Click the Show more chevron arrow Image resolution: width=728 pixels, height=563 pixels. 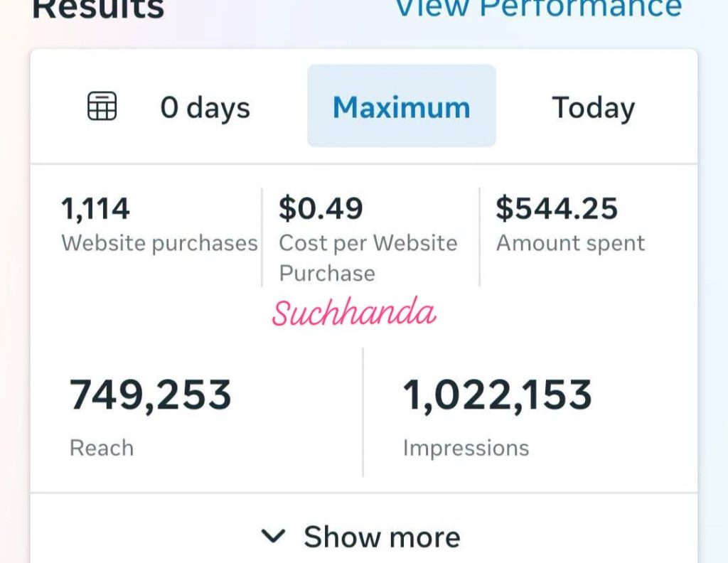pos(273,535)
